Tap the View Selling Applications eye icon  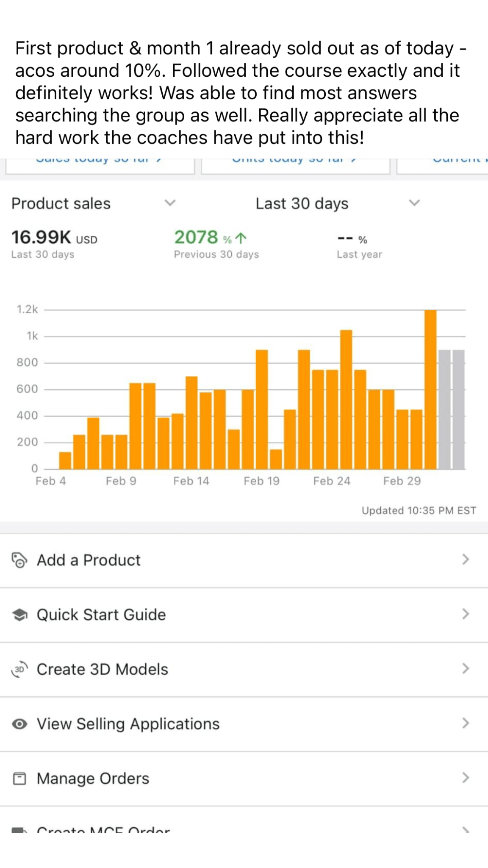coord(19,724)
